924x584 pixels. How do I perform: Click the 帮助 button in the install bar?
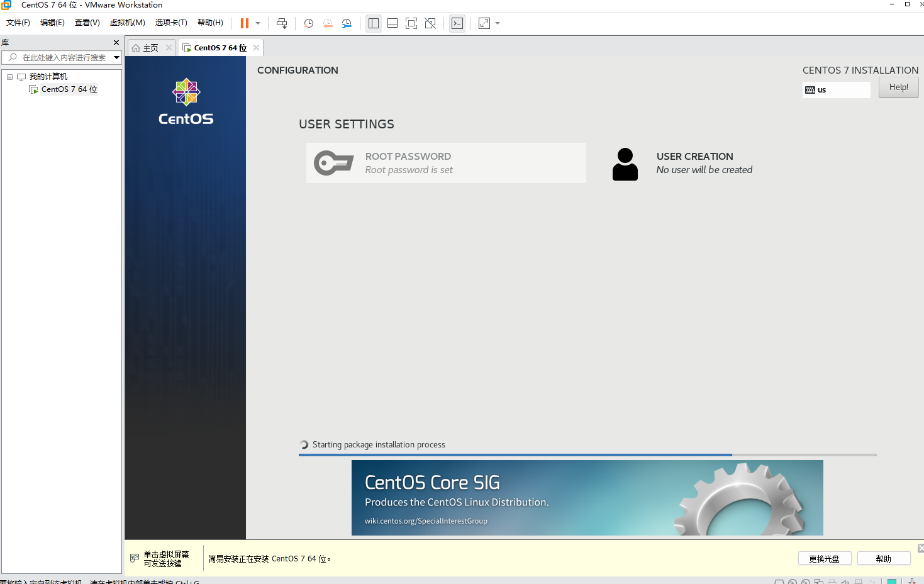point(884,559)
